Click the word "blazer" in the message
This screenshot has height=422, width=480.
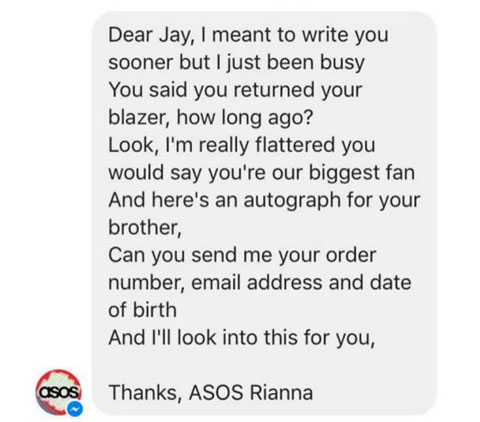[138, 117]
